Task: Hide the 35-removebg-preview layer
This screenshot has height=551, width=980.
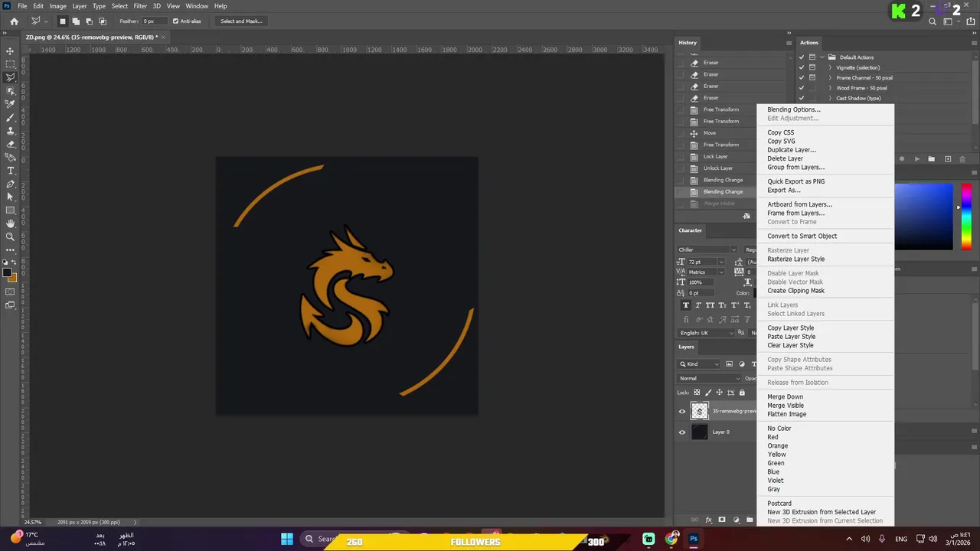Action: point(682,411)
